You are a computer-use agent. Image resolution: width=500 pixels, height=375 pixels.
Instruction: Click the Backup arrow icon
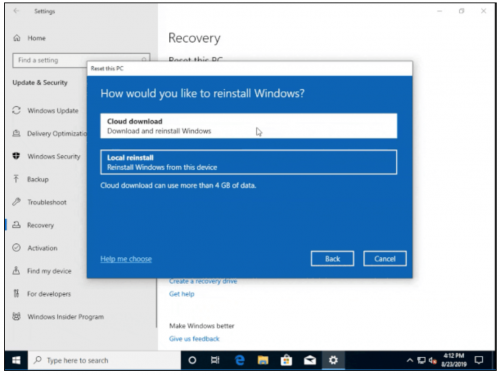(16, 179)
